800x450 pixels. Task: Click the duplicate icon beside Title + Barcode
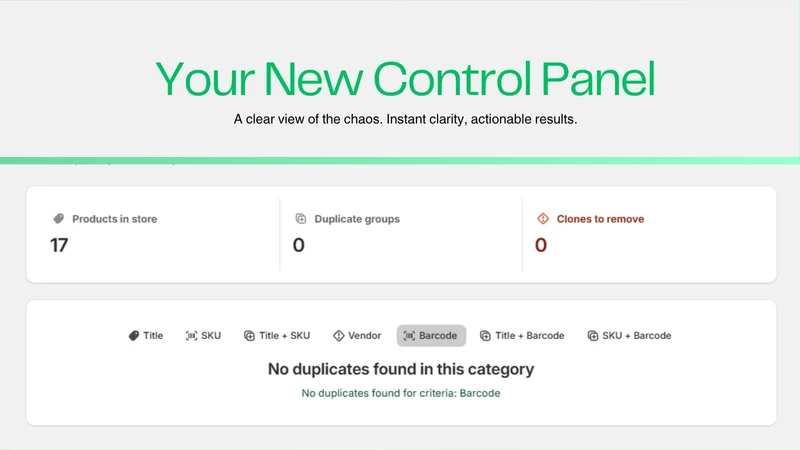pos(485,336)
